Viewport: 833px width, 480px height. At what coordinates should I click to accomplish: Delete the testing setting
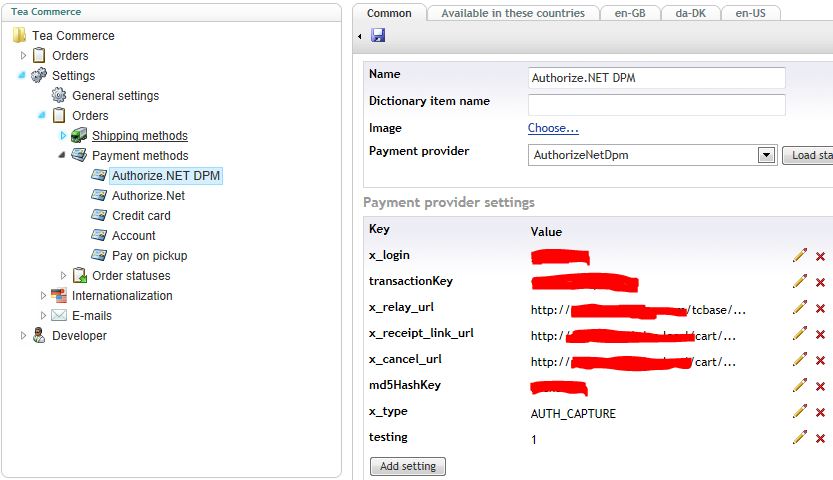(820, 439)
